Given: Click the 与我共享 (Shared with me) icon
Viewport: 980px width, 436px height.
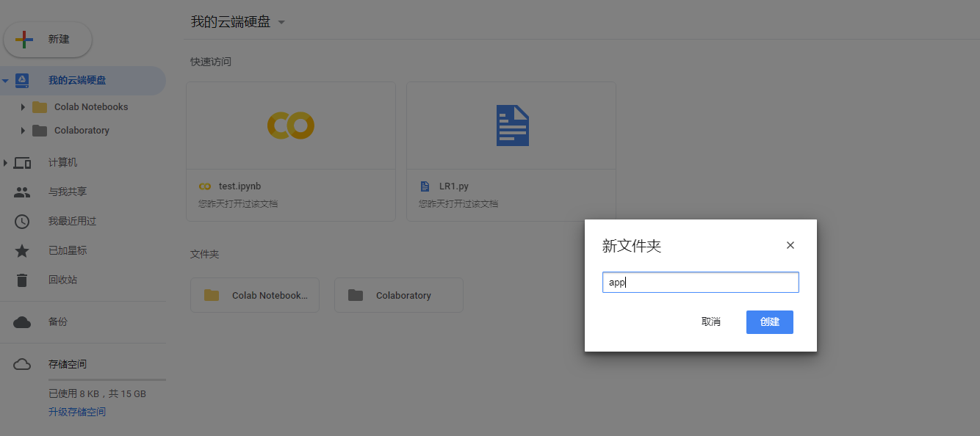Looking at the screenshot, I should pyautogui.click(x=22, y=192).
